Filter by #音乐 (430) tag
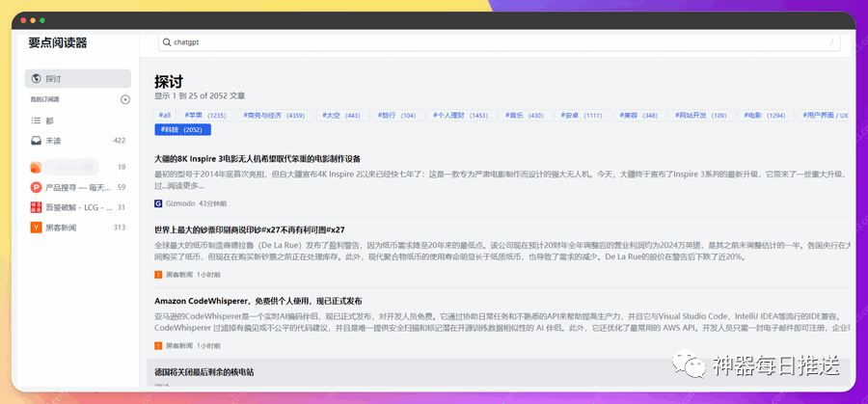The image size is (868, 404). 526,115
